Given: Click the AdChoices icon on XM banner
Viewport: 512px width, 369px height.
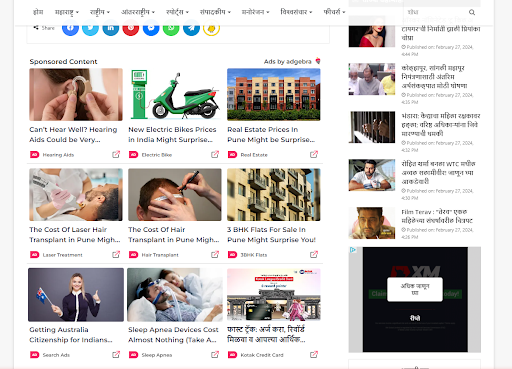Looking at the screenshot, I should [353, 250].
